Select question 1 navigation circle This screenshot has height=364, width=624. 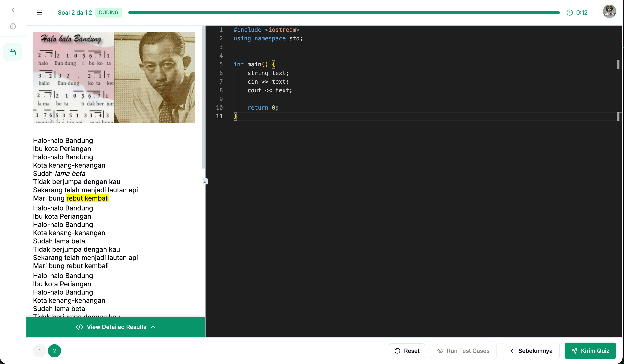(x=39, y=351)
